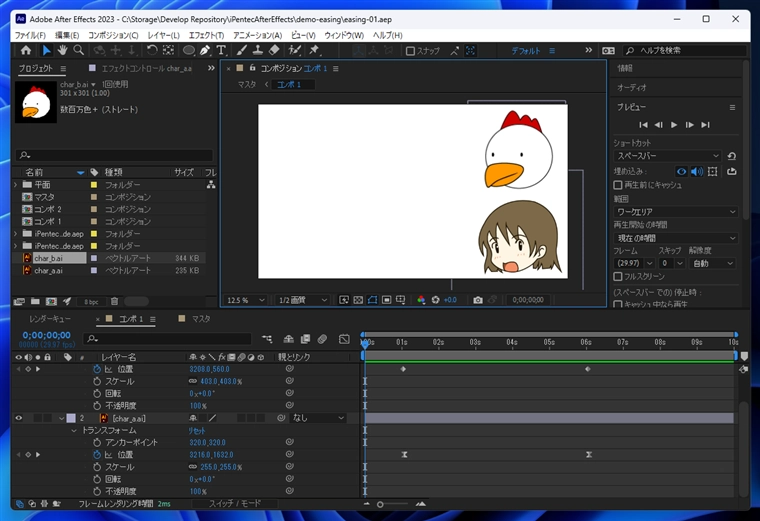The height and width of the screenshot is (521, 760).
Task: Click the channel color icon in viewer footer
Action: [421, 300]
